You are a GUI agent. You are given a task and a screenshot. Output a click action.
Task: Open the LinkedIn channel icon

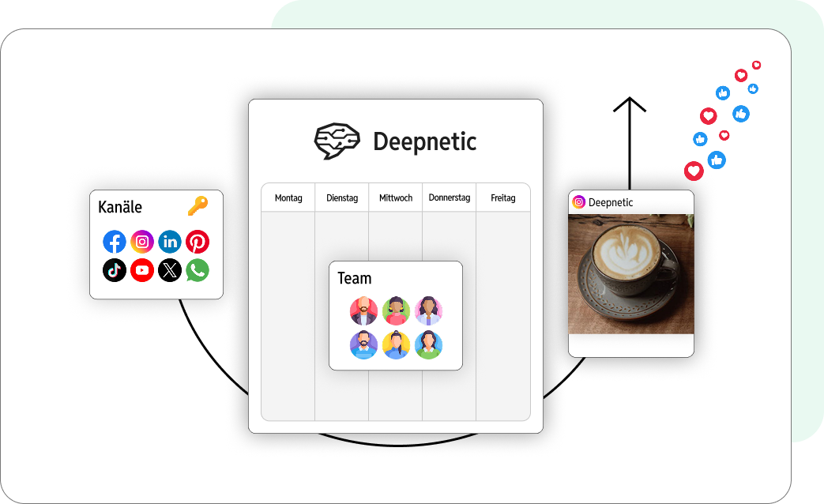(x=170, y=242)
